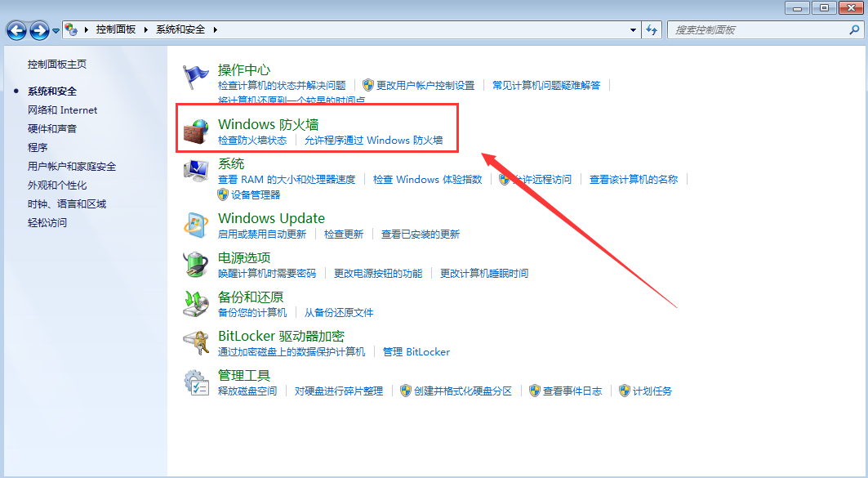Click the Administrative Tools gear icon

[196, 382]
